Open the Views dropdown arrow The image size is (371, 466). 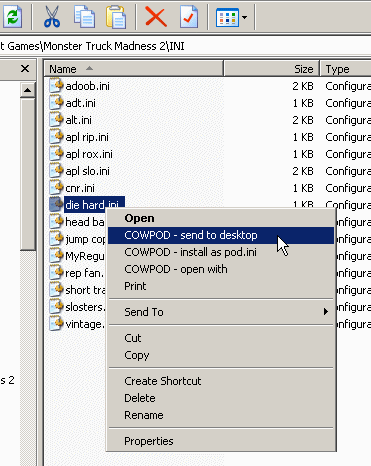pyautogui.click(x=245, y=17)
